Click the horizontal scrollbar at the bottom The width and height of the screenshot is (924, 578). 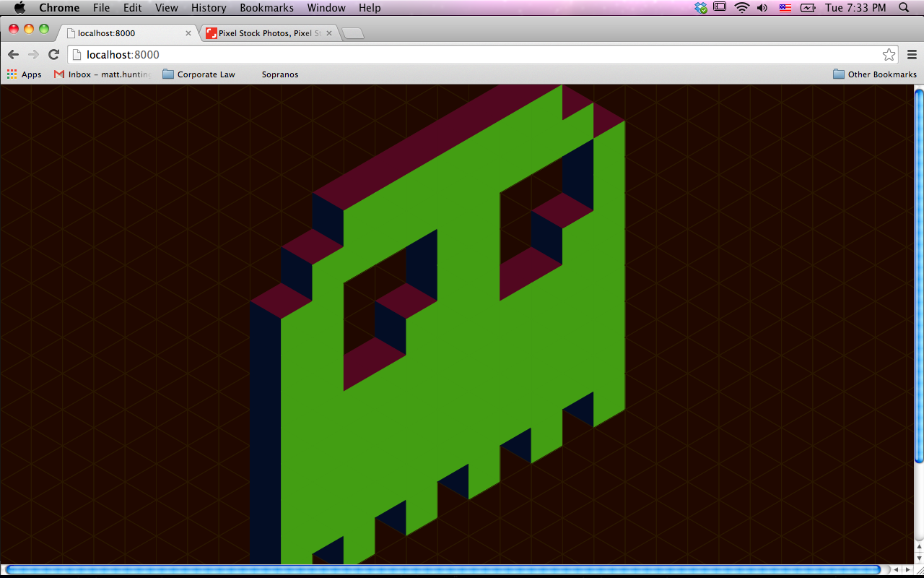point(442,570)
